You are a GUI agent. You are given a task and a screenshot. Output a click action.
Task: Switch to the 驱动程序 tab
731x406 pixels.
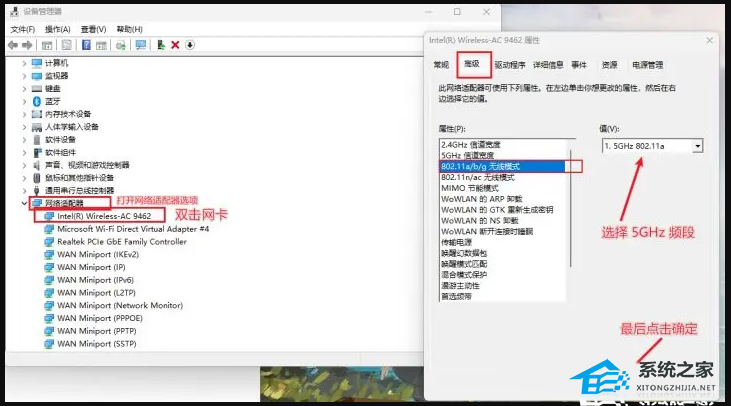click(510, 65)
